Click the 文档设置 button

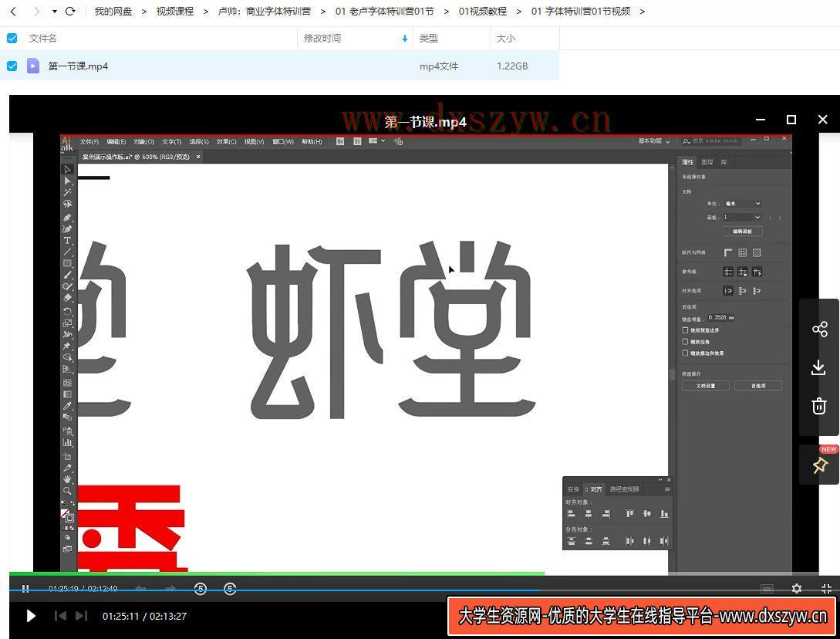click(706, 386)
